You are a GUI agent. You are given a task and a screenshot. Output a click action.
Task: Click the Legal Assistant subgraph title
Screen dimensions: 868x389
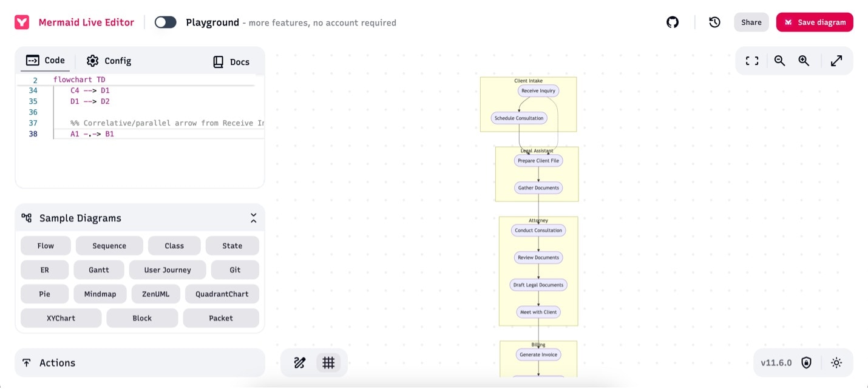(x=537, y=151)
